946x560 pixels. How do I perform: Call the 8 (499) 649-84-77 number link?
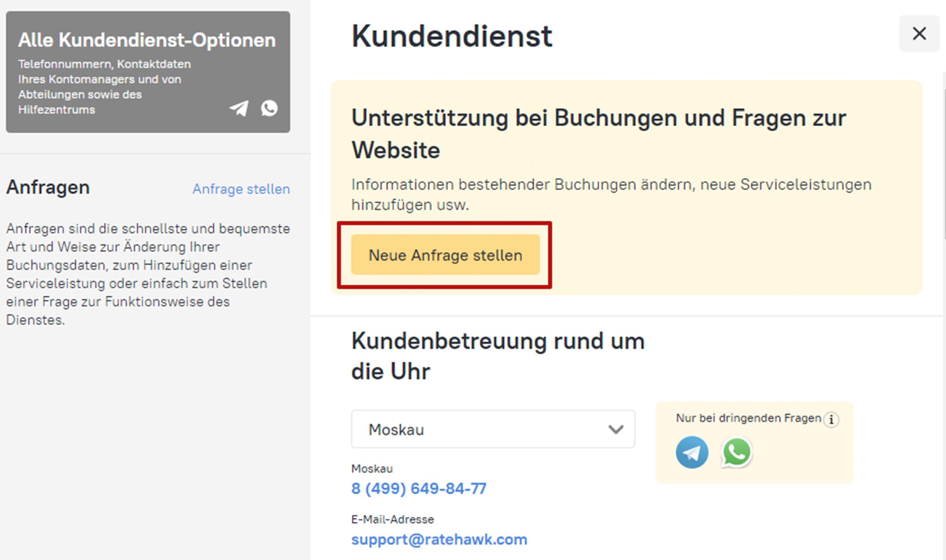419,488
